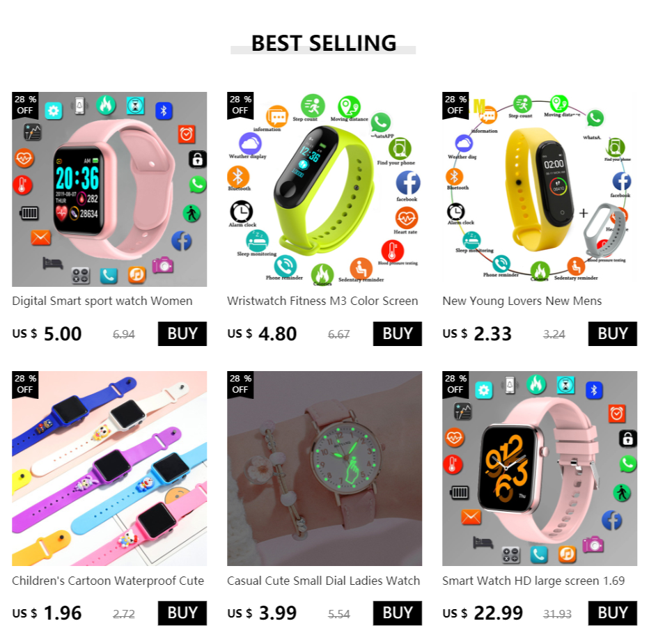This screenshot has width=649, height=644.
Task: Click BUY for the Digital Smart sport watch
Action: pos(182,333)
